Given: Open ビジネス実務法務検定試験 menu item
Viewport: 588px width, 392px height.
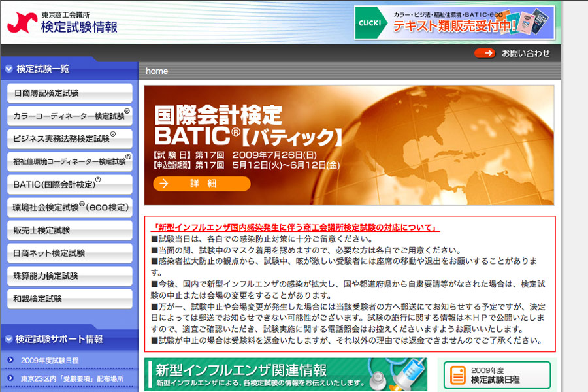Looking at the screenshot, I should coord(70,139).
